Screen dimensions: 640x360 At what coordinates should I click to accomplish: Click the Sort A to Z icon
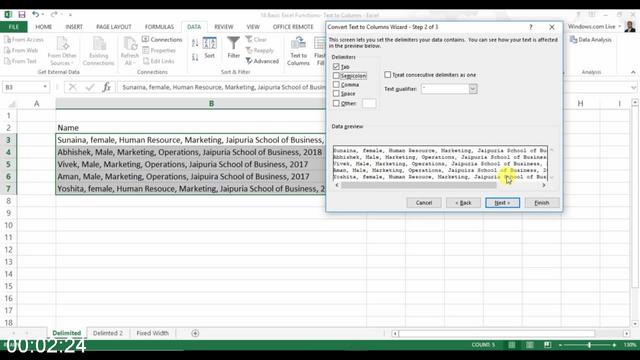(195, 43)
